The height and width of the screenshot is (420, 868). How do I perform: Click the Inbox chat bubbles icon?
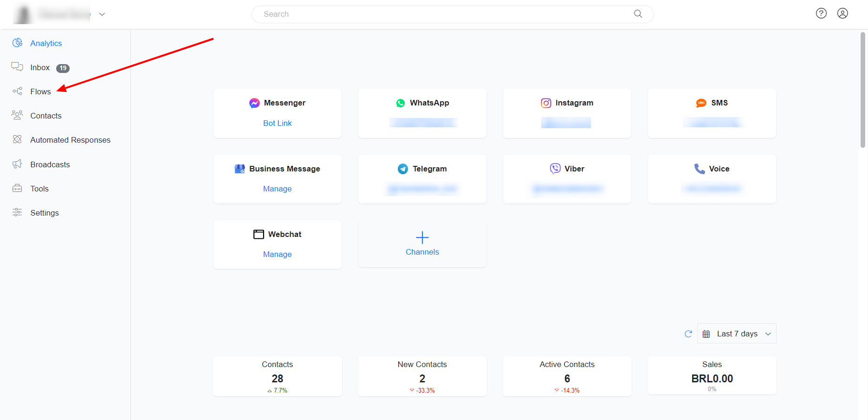click(17, 67)
